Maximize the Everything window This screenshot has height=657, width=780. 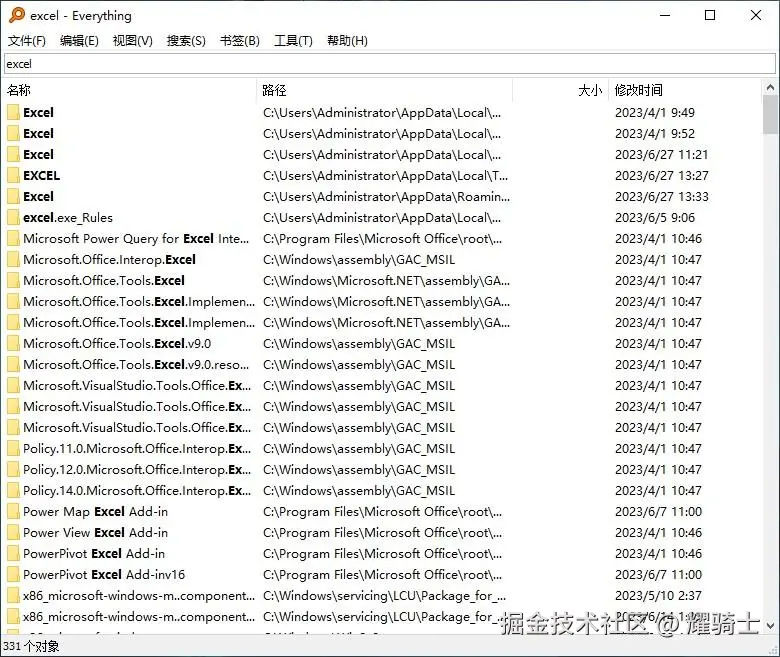[710, 15]
